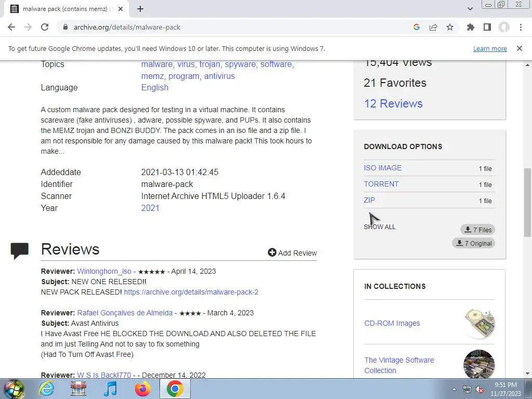The width and height of the screenshot is (532, 399).
Task: Open reviewer Rafael Gonçalves de Almeida profile
Action: tap(125, 313)
